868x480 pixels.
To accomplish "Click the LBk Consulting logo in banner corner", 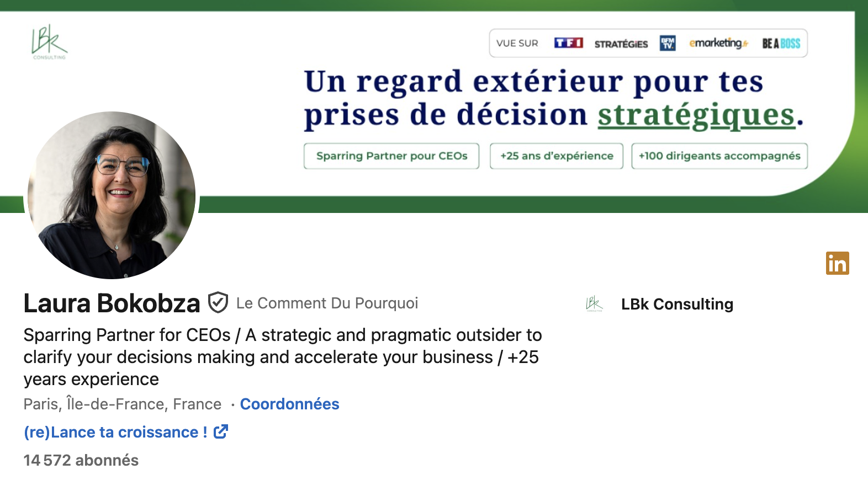I will pos(49,41).
